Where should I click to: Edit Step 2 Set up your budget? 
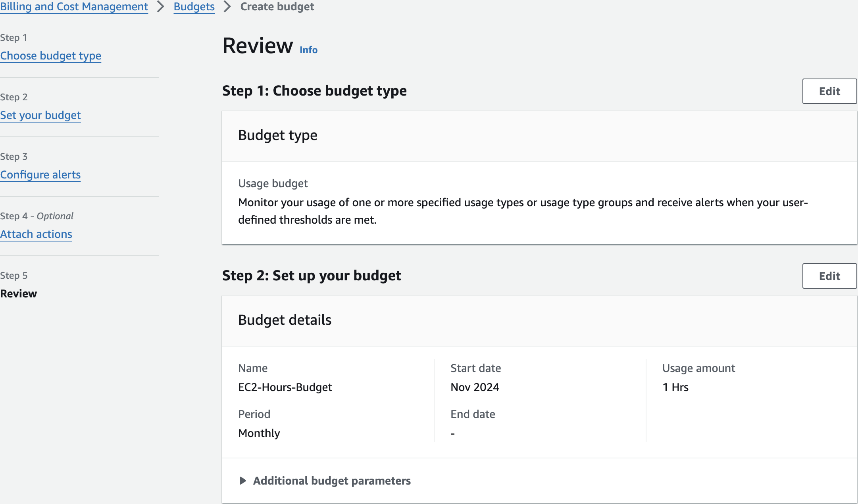[829, 276]
